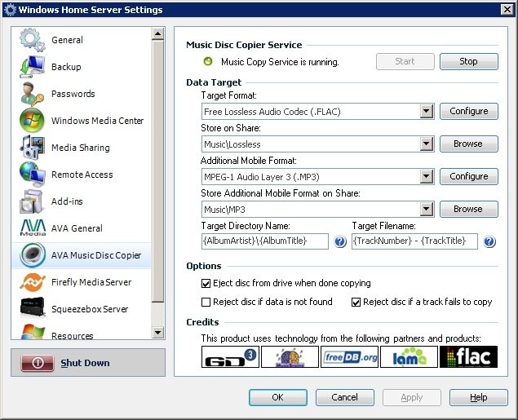Click Browse for mobile format share
Screen dimensions: 518x420
click(x=469, y=210)
